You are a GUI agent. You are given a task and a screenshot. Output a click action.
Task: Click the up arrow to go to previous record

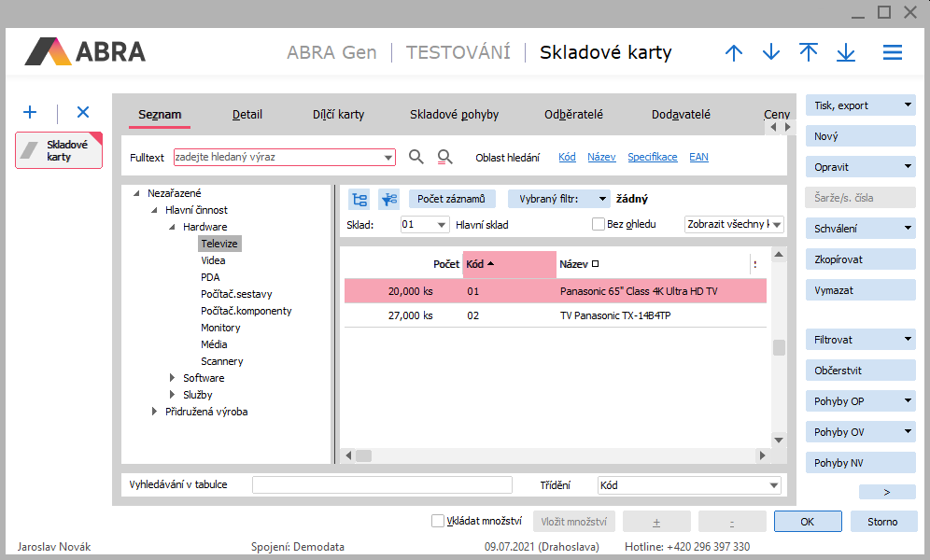734,53
